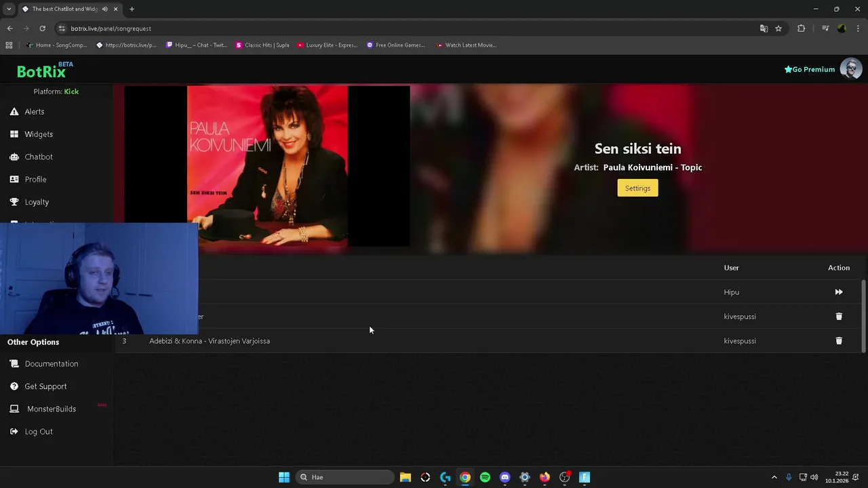The image size is (868, 488).
Task: Click the user name Hipu
Action: pos(731,292)
